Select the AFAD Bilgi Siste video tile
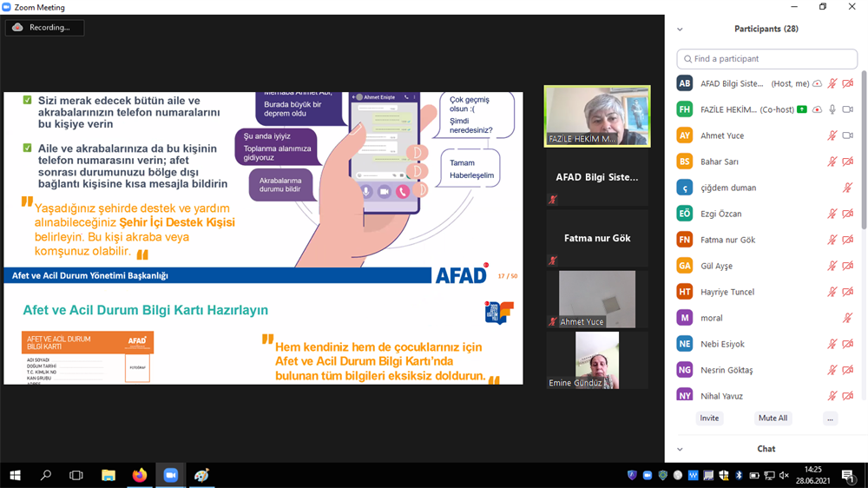868x488 pixels. click(x=597, y=178)
